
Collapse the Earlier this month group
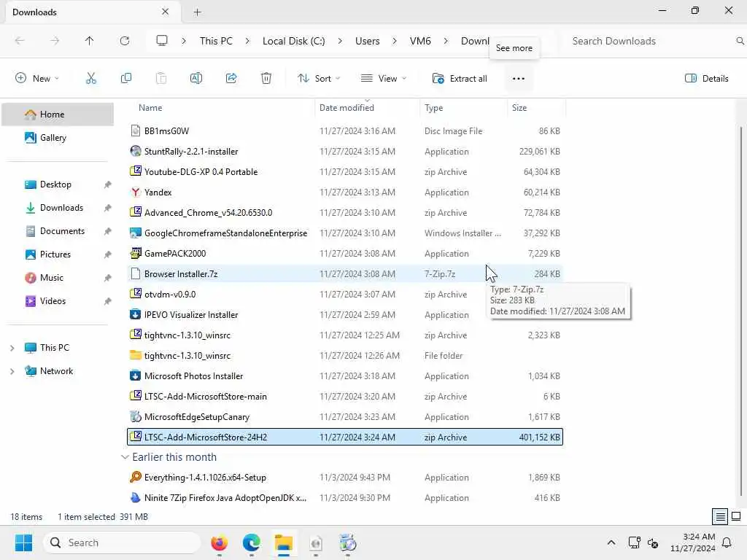(x=124, y=457)
